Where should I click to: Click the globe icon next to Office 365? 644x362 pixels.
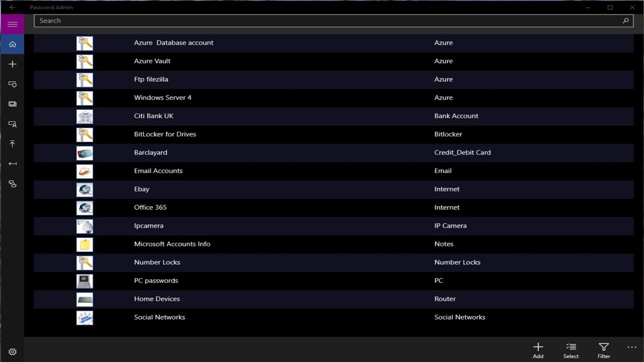coord(85,208)
